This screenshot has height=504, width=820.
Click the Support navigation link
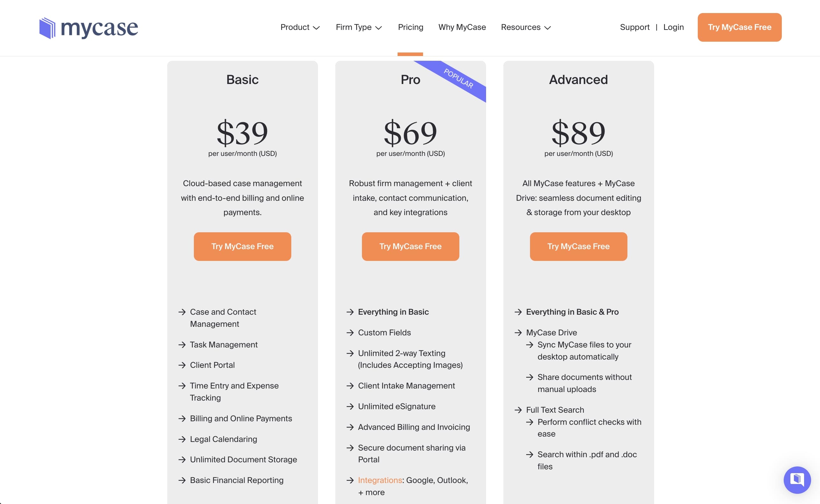point(635,27)
